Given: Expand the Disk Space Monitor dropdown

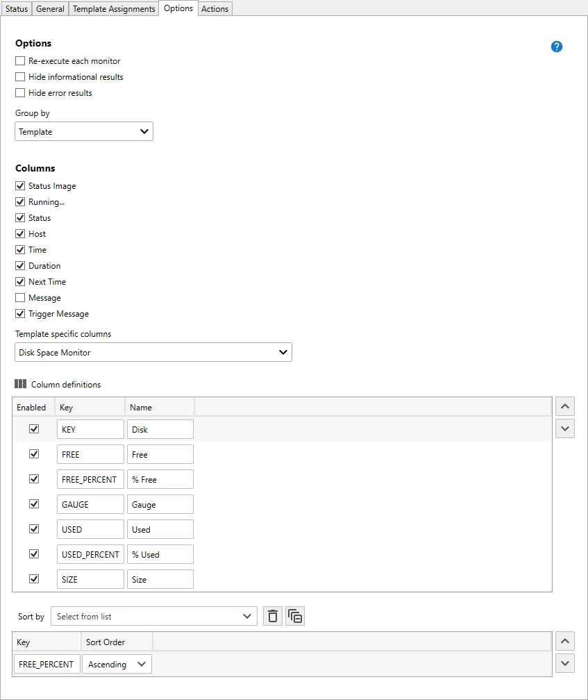Looking at the screenshot, I should [x=153, y=352].
